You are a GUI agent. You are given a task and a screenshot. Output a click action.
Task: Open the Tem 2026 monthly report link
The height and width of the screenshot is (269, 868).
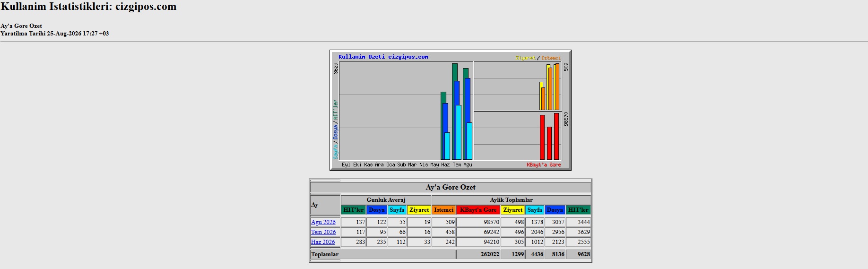323,232
